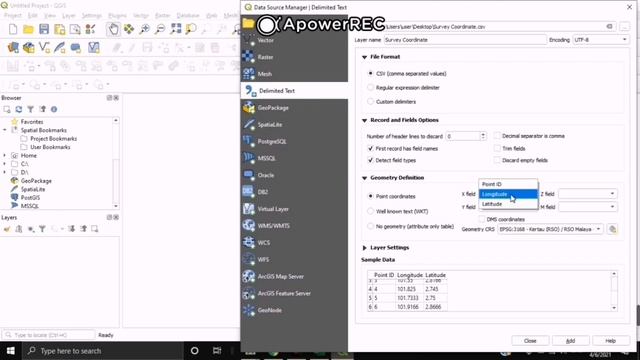Open the SpatiaLite source tab
Viewport: 640px width, 360px height.
pos(294,124)
